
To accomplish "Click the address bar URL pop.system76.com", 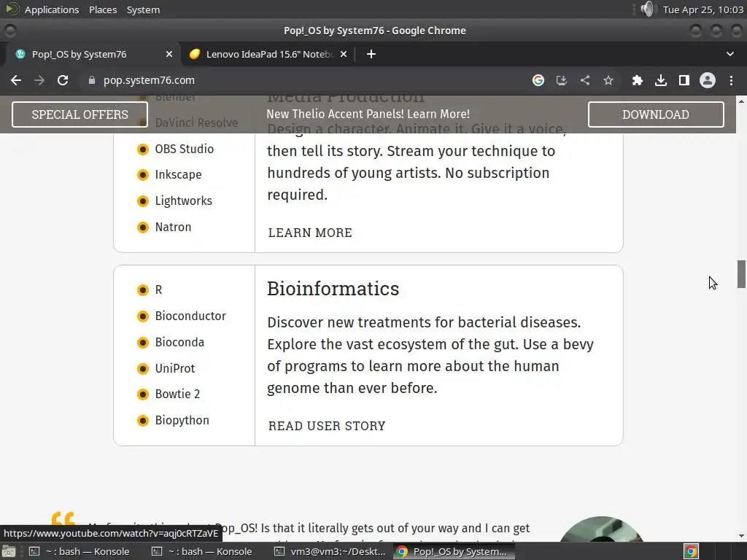I will 149,80.
